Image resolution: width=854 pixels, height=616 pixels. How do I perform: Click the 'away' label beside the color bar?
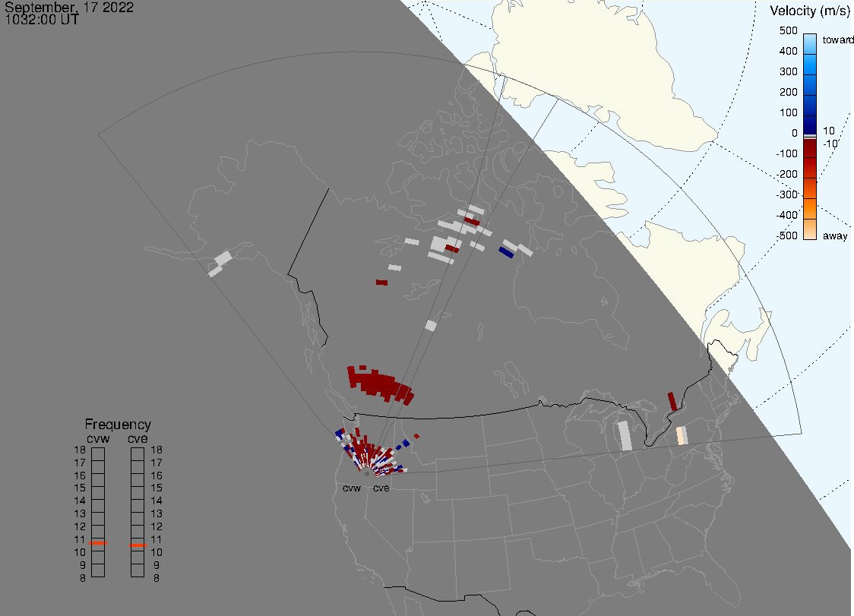click(834, 235)
